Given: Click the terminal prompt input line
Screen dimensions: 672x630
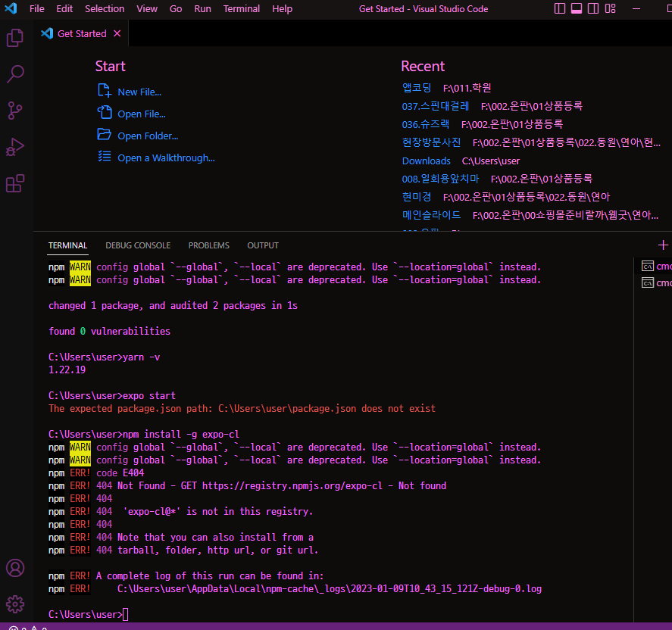Looking at the screenshot, I should coord(89,614).
